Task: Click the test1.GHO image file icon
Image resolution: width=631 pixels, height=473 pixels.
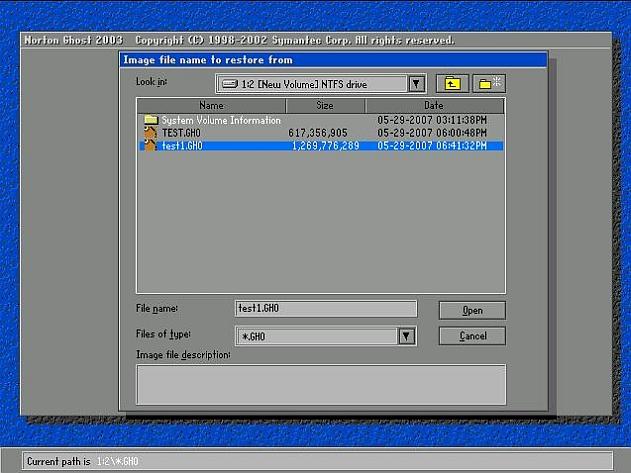Action: [x=151, y=145]
